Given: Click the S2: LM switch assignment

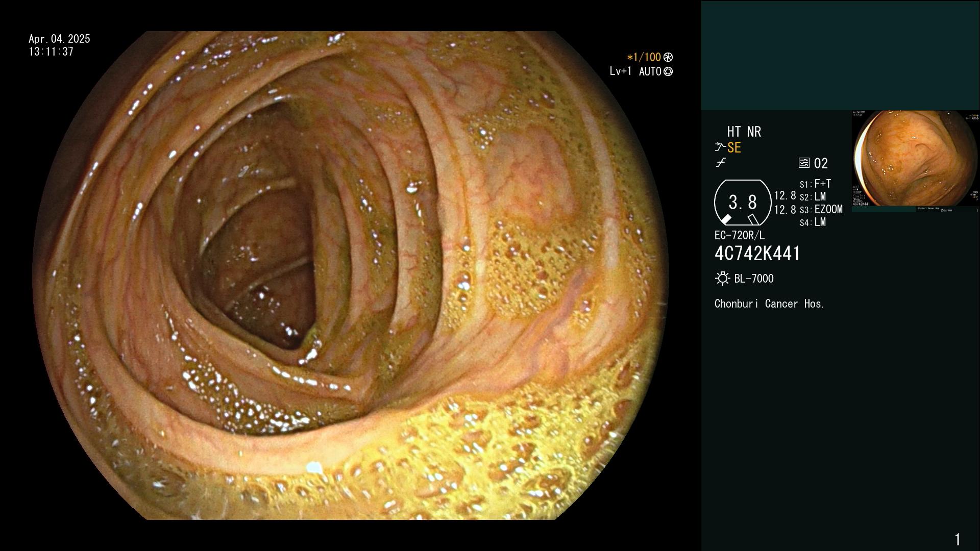Looking at the screenshot, I should pos(813,196).
